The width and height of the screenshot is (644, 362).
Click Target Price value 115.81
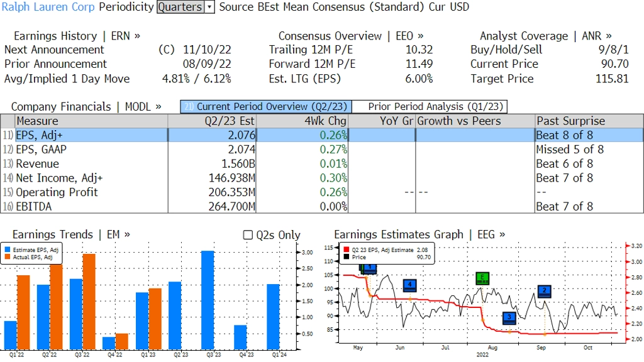point(612,79)
